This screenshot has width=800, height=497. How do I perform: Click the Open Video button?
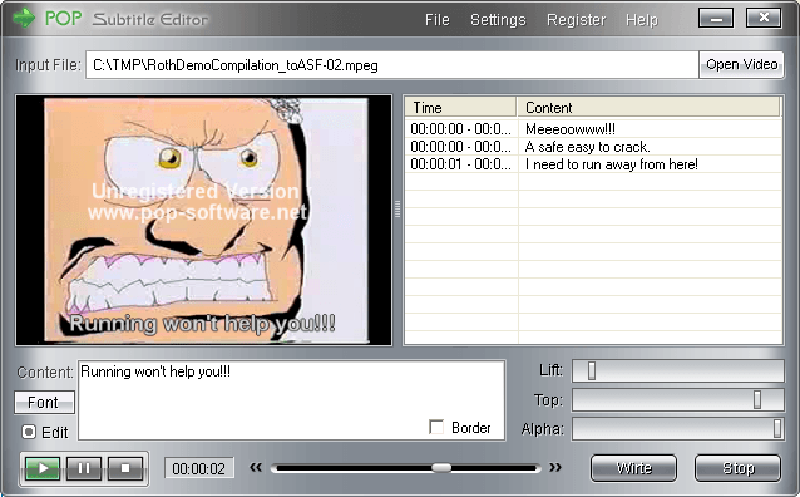(x=741, y=64)
